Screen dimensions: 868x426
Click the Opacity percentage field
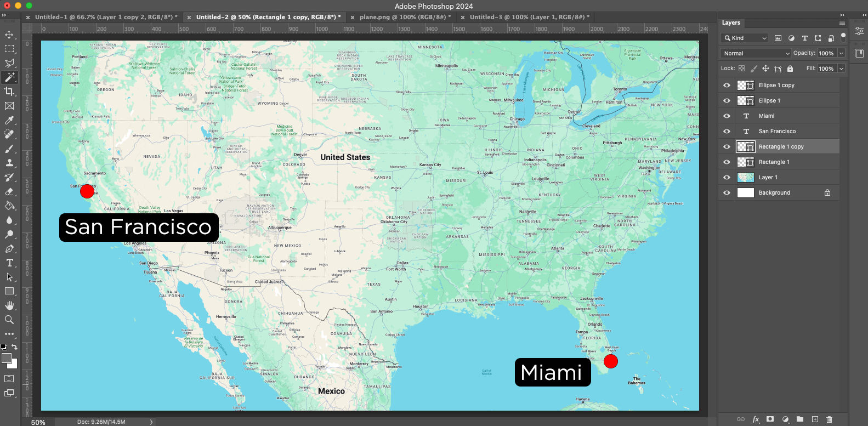pos(826,53)
